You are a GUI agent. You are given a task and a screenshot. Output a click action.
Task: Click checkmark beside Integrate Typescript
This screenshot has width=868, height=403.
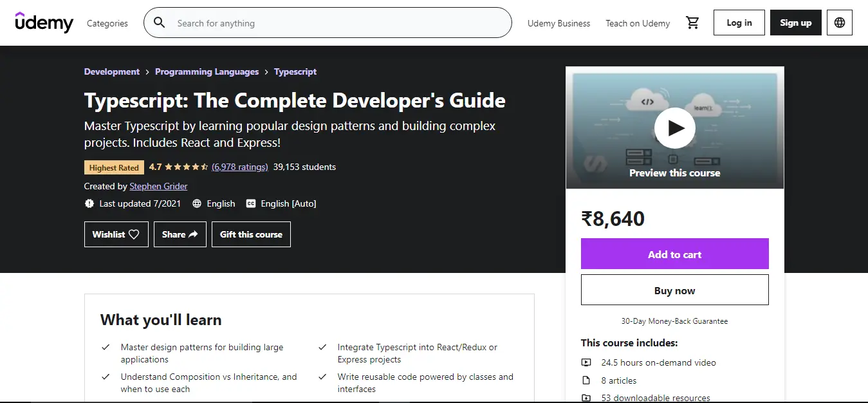click(322, 348)
